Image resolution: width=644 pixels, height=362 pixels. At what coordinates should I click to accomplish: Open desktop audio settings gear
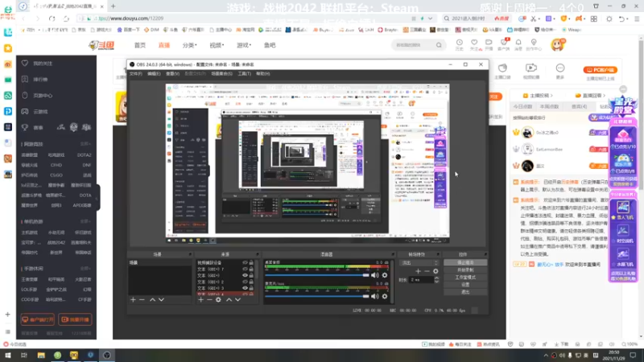(385, 275)
